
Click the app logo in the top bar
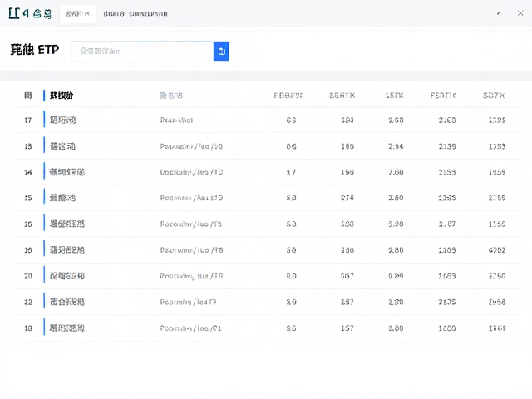(30, 13)
